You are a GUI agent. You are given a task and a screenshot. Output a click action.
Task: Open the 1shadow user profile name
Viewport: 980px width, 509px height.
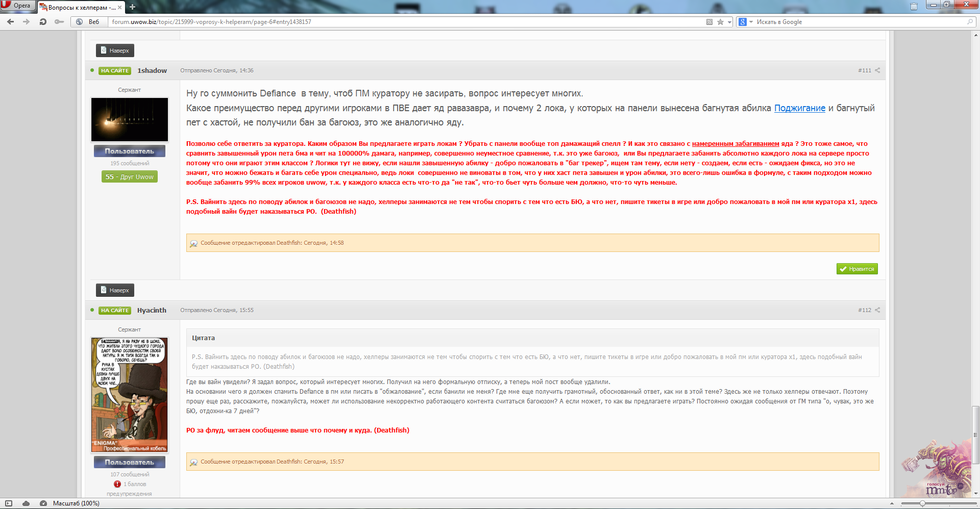pos(152,70)
